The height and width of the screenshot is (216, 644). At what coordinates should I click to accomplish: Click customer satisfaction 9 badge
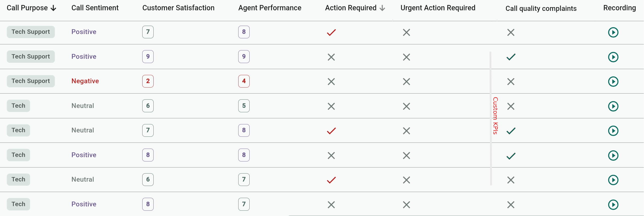tap(148, 57)
